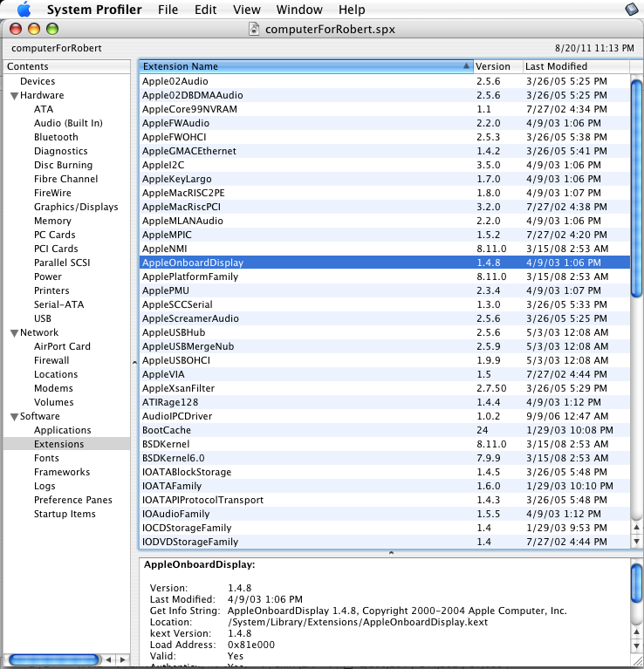Select Serial-ATA in sidebar

click(x=58, y=304)
